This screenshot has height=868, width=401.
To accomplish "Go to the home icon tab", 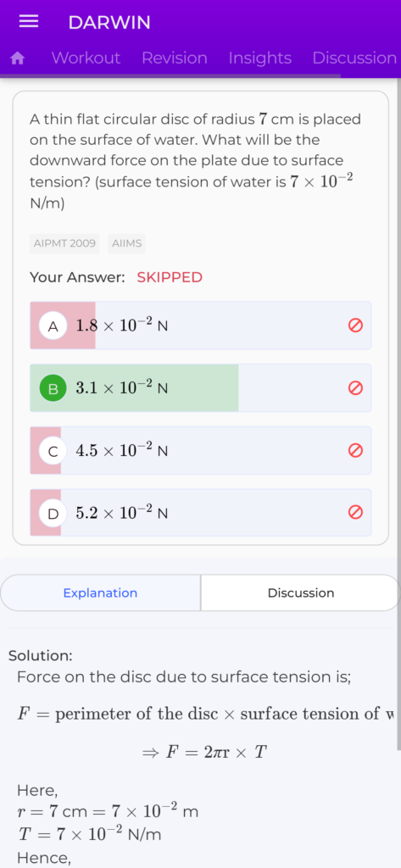I will [x=18, y=58].
